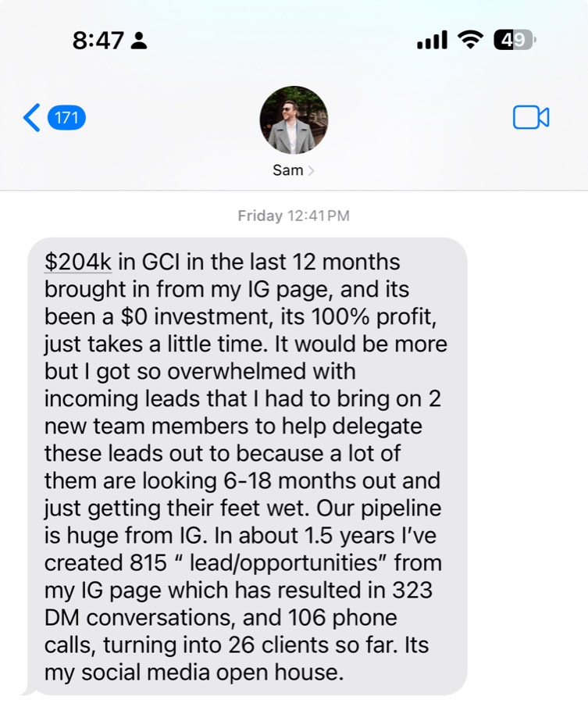Viewport: 588px width, 703px height.
Task: Tap the blue back chevron arrow
Action: pos(31,117)
